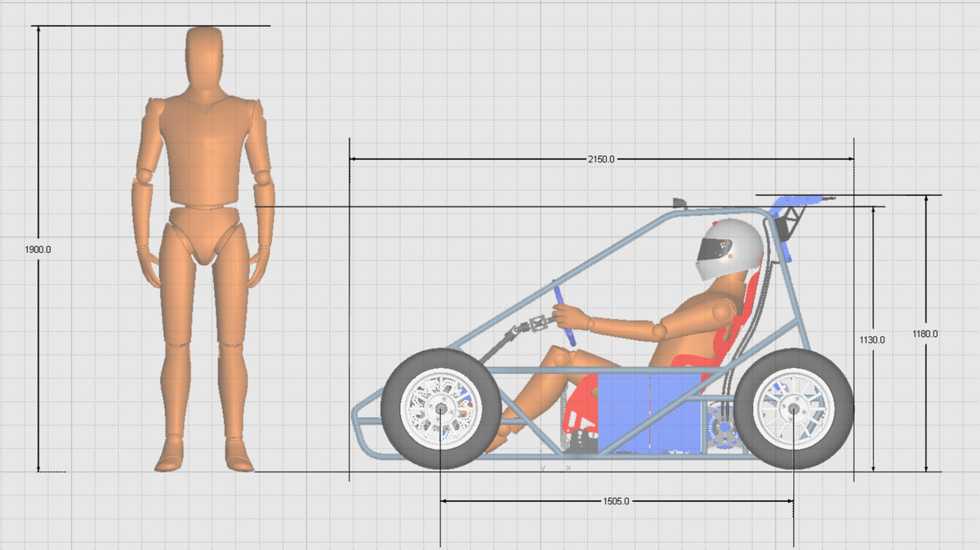Select the y axis indicator label
The width and height of the screenshot is (980, 550).
point(542,468)
